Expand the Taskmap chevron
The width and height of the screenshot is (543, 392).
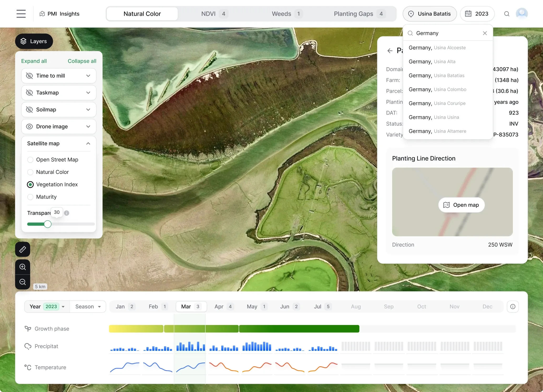click(88, 92)
